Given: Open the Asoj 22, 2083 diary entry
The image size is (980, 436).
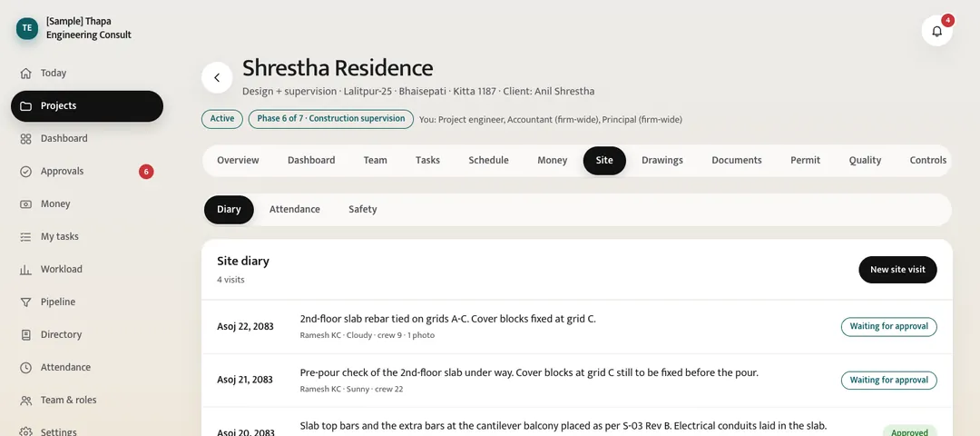Looking at the screenshot, I should click(x=577, y=326).
